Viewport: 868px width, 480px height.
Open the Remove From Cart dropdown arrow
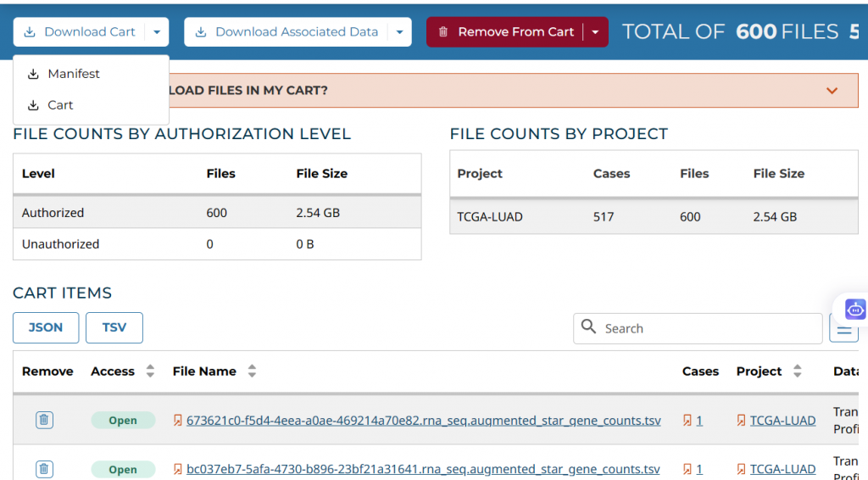[x=595, y=32]
